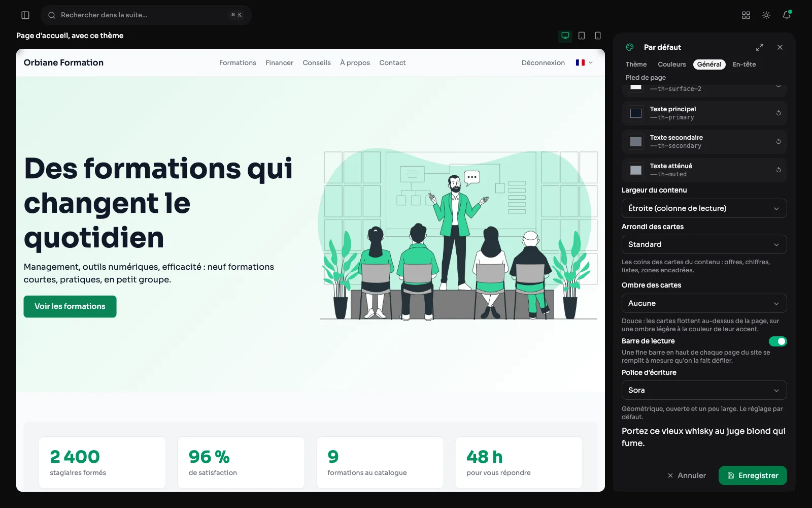Image resolution: width=812 pixels, height=508 pixels.
Task: Open À propos link in site header
Action: click(355, 62)
